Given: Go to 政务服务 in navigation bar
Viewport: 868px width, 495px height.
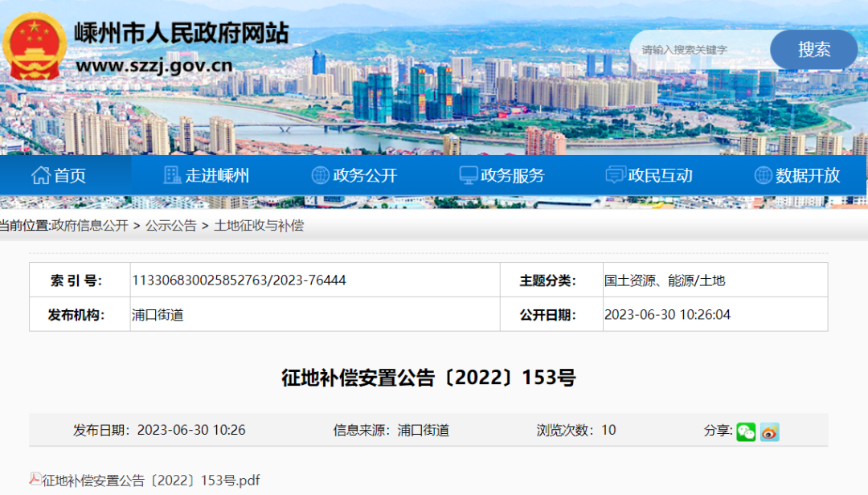Looking at the screenshot, I should pyautogui.click(x=513, y=175).
